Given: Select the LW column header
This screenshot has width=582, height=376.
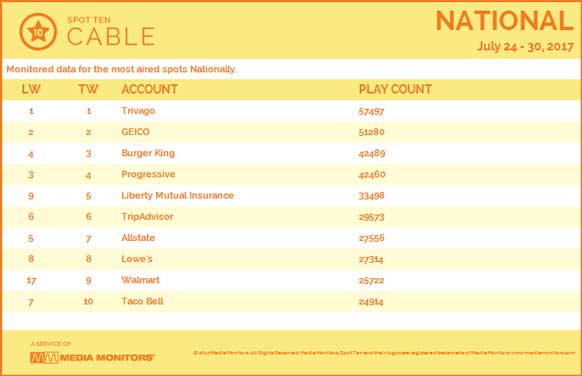Looking at the screenshot, I should point(31,89).
